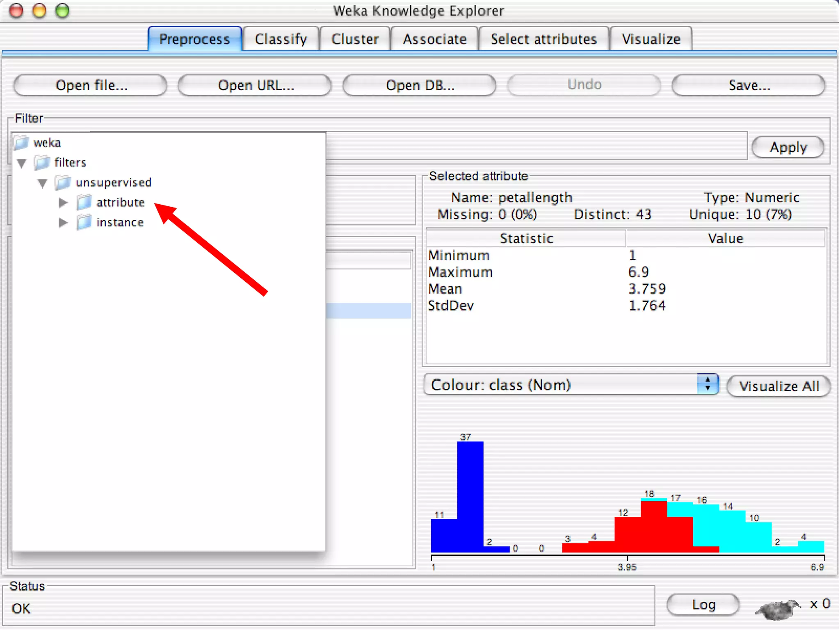Click the filters folder icon
840x630 pixels.
coord(42,162)
